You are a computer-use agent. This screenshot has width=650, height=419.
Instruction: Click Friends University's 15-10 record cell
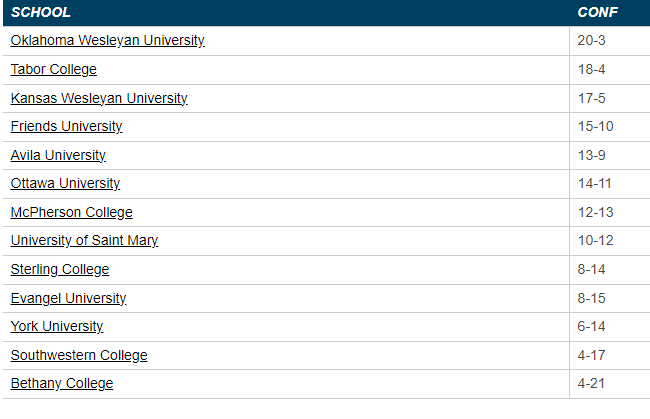pyautogui.click(x=596, y=127)
